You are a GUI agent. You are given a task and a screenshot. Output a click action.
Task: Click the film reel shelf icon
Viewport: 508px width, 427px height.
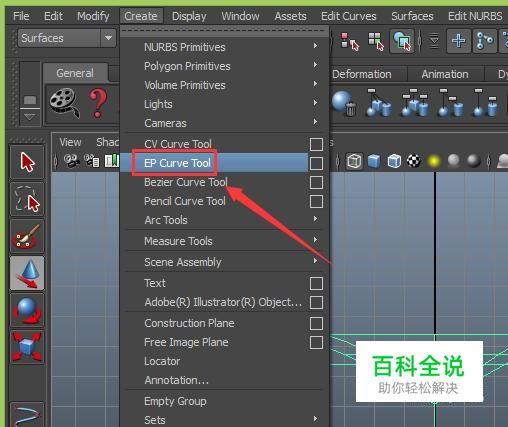(65, 103)
